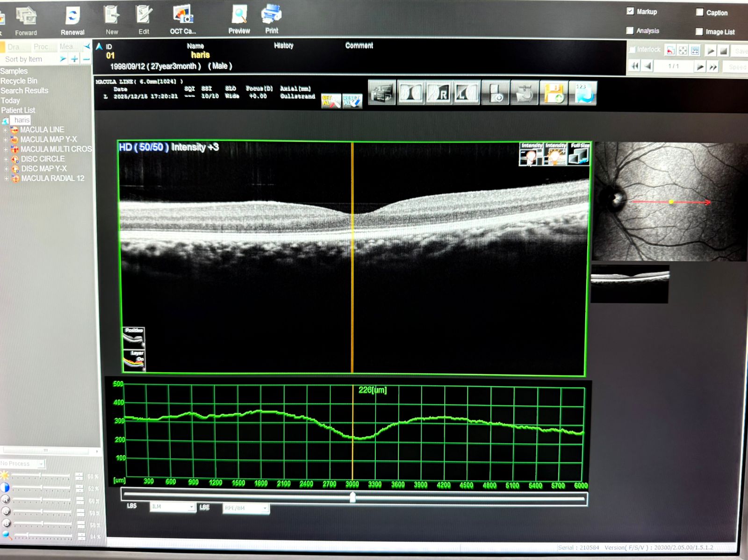Click the floppy disk save icon
Image resolution: width=748 pixels, height=560 pixels.
coord(554,93)
